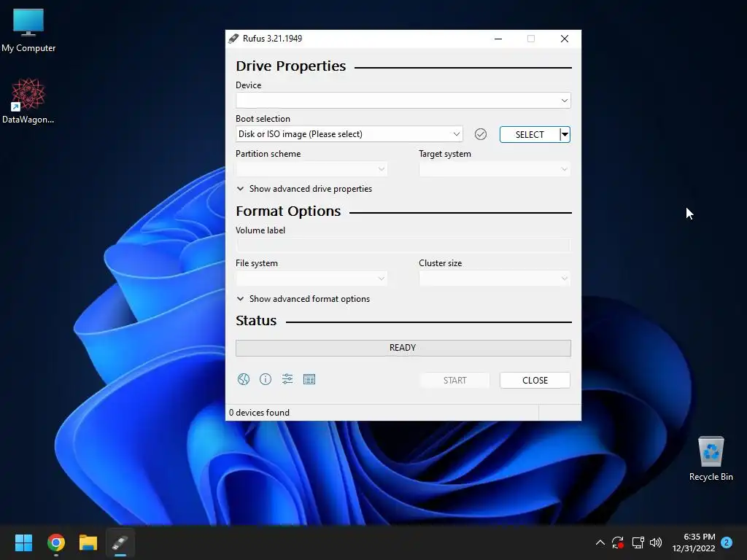Viewport: 747px width, 560px height.
Task: Click the sync update tray icon
Action: (x=618, y=542)
